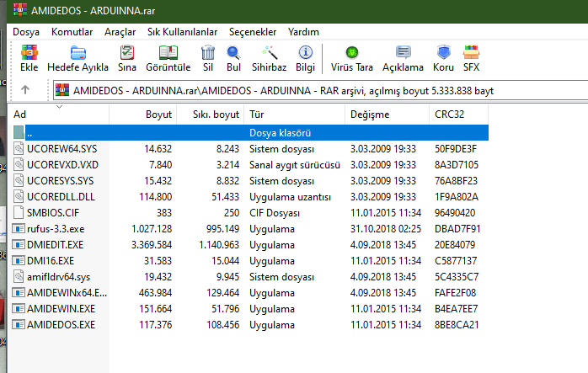Select the UCOREVXD.VXD file name
Viewport: 588px width, 373px height.
[x=62, y=165]
